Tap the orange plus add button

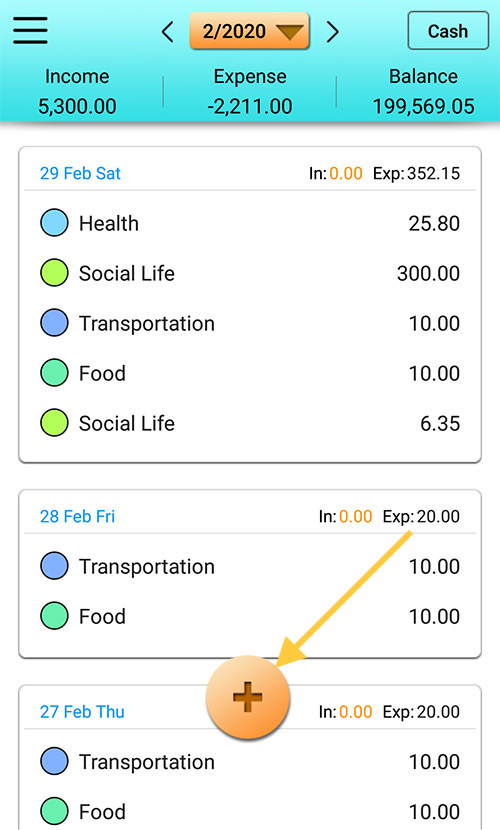tap(248, 697)
